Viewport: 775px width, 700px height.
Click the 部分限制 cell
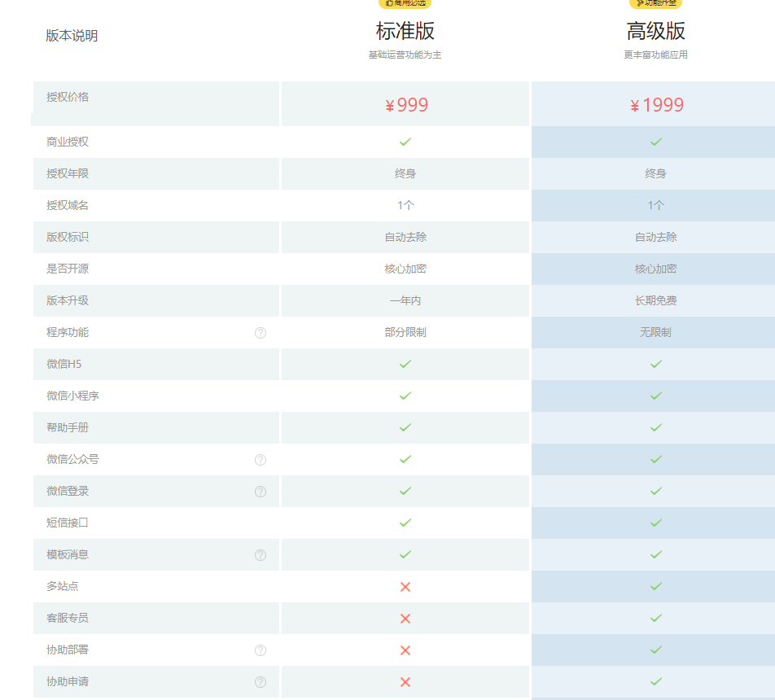(x=405, y=332)
